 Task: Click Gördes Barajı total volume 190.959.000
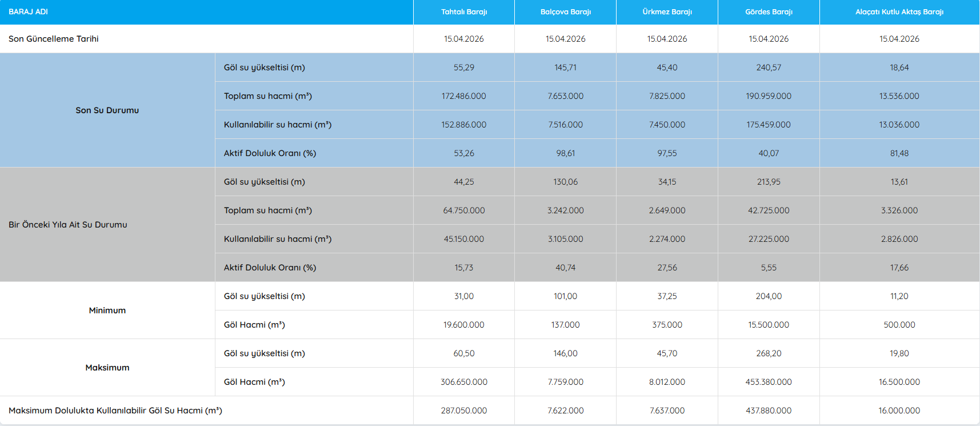click(769, 96)
